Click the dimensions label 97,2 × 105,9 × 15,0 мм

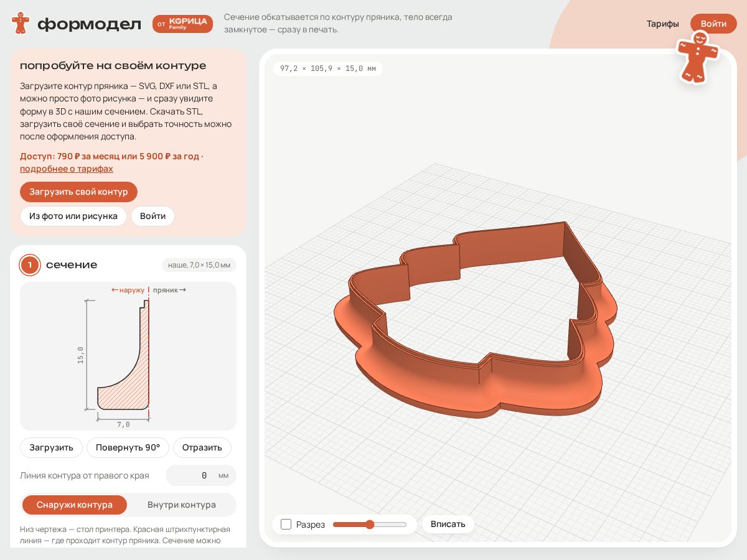pos(328,68)
